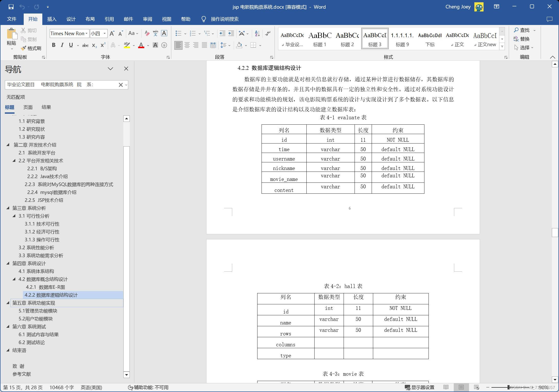Switch to Web Layout view in status bar
Screen dimensions: 559x392
click(x=476, y=387)
